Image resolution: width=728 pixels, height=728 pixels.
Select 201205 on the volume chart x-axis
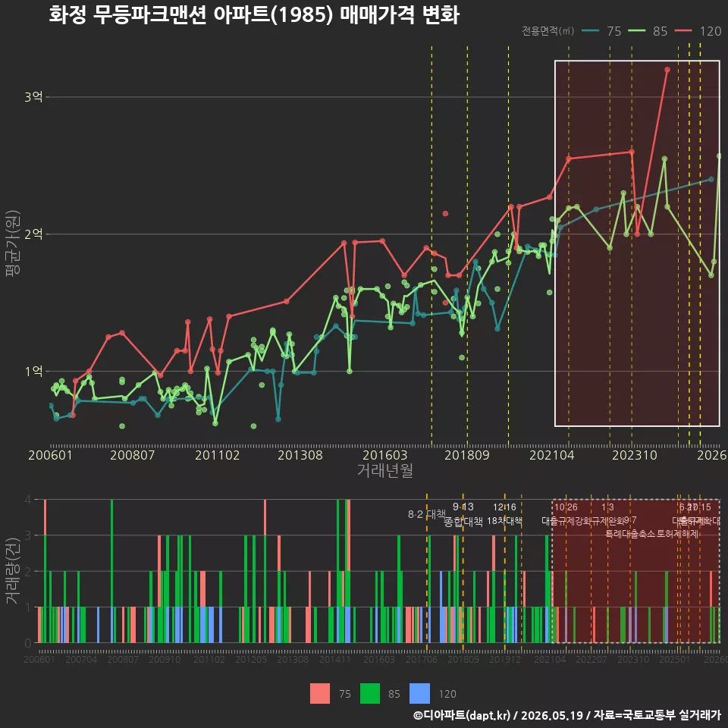click(251, 659)
